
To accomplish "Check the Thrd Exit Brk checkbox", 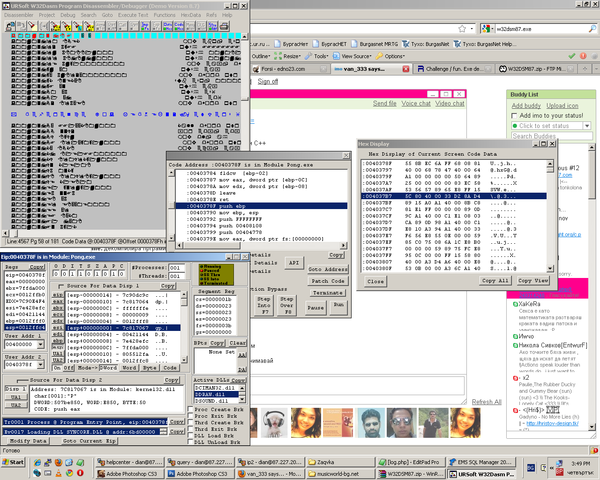I will pos(190,429).
